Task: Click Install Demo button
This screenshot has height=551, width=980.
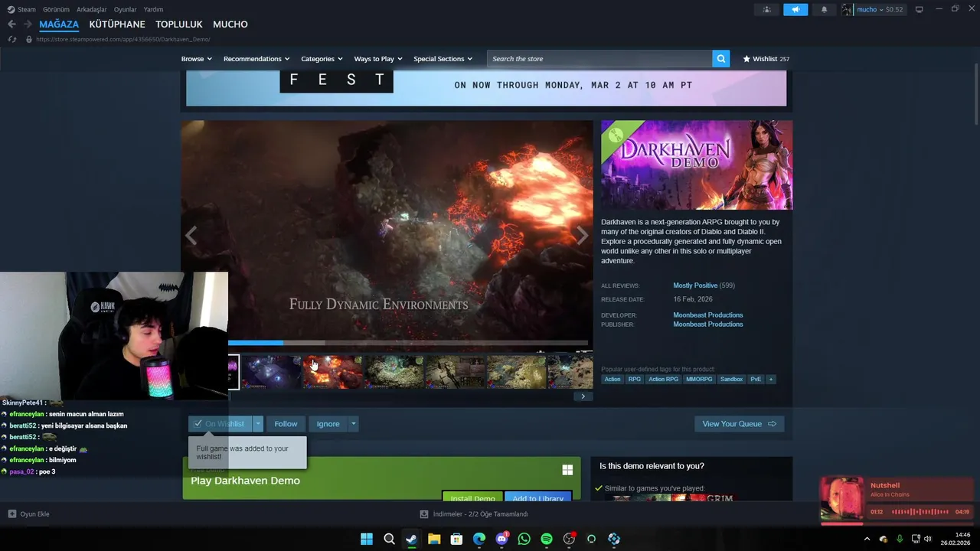Action: pyautogui.click(x=472, y=496)
